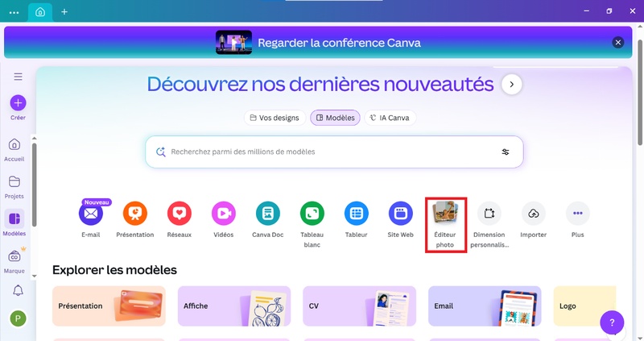Click the main page vertical scrollbar

tap(640, 93)
